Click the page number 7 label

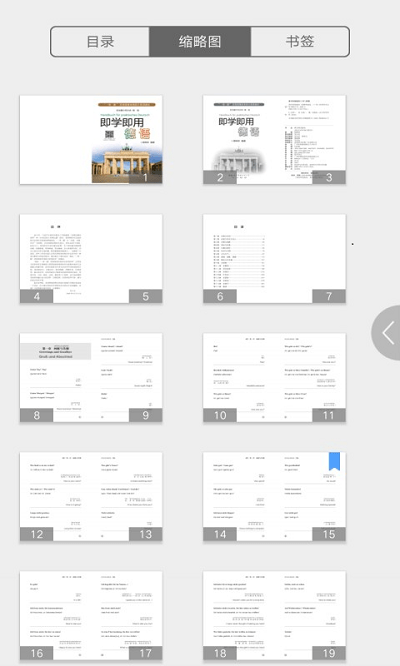(329, 296)
